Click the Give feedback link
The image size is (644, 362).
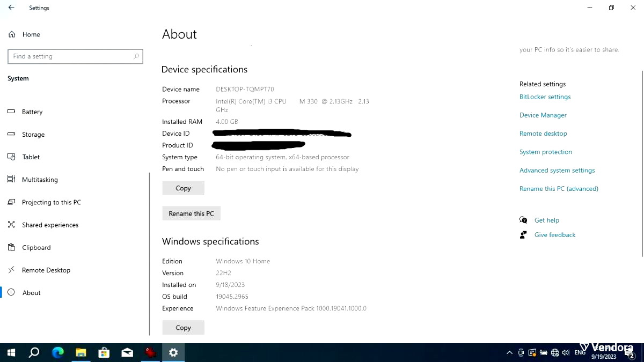pyautogui.click(x=555, y=235)
